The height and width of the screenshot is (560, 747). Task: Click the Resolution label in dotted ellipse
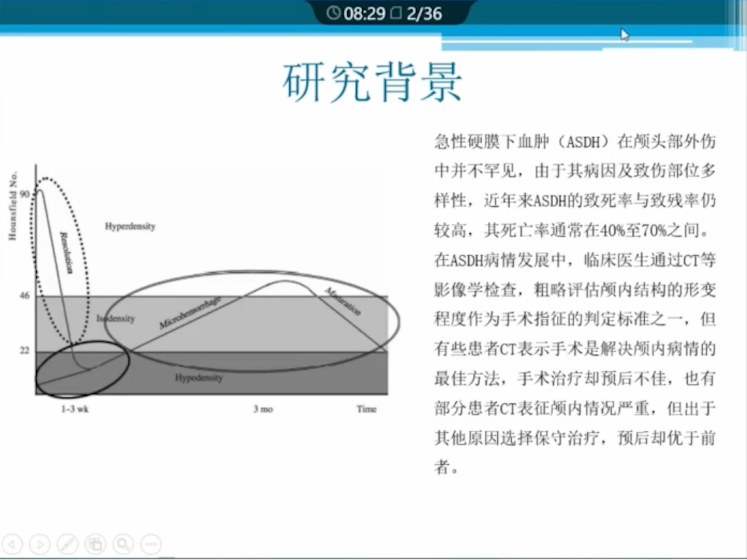point(66,252)
